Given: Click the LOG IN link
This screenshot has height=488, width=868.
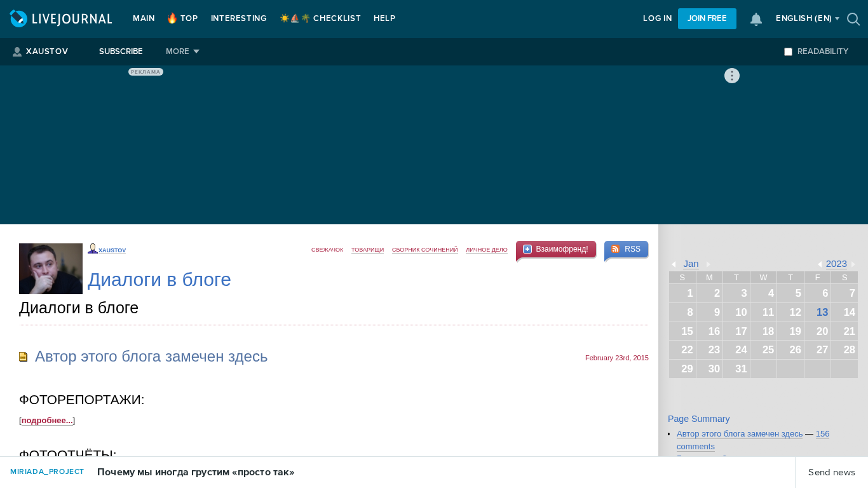Looking at the screenshot, I should point(657,18).
